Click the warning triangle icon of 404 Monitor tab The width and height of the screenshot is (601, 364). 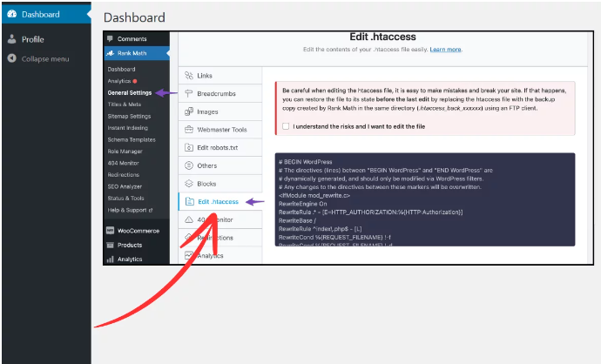(189, 219)
